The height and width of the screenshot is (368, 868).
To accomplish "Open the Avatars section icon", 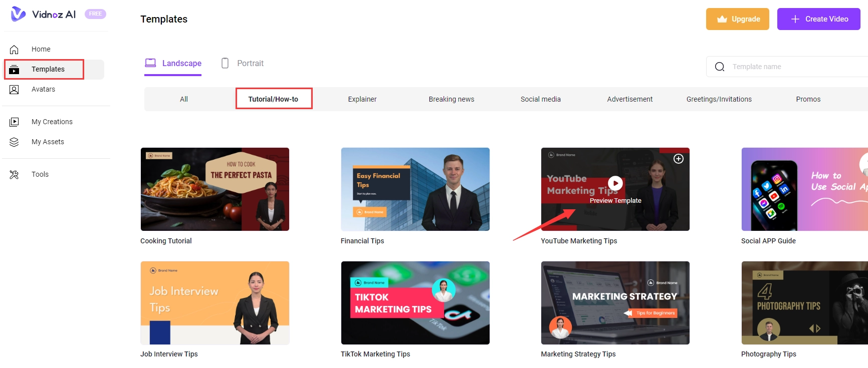I will click(14, 90).
